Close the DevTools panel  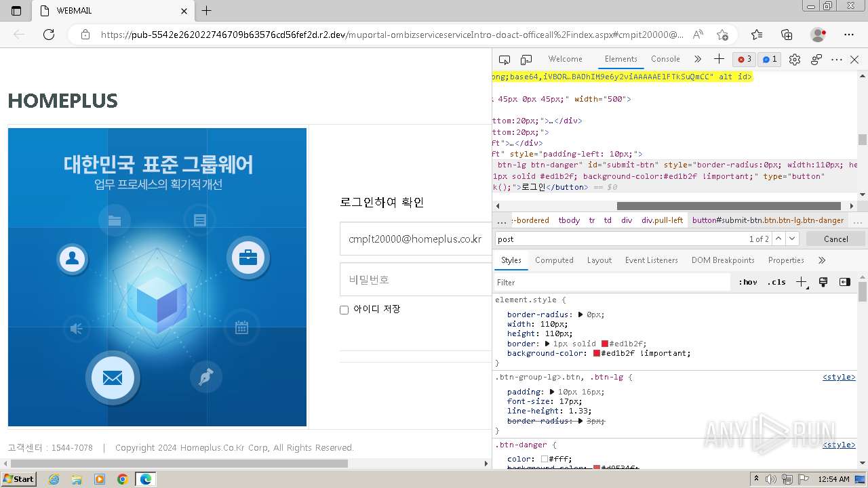(x=854, y=60)
